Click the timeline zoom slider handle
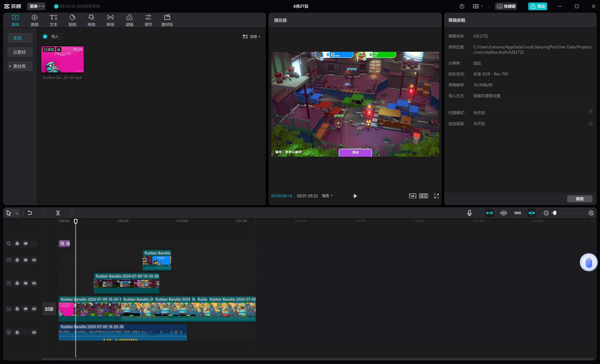The image size is (600, 364). pyautogui.click(x=555, y=213)
